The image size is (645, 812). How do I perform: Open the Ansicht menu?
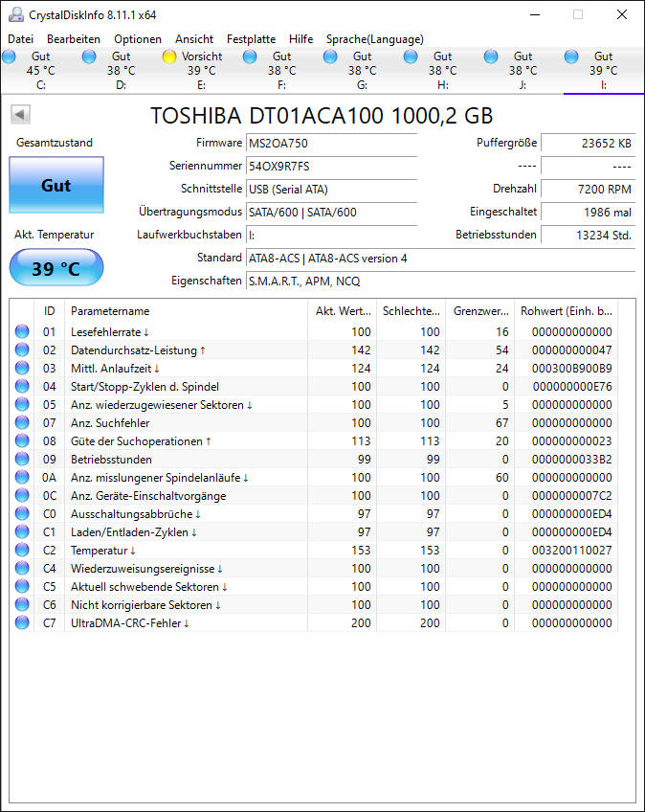coord(194,39)
